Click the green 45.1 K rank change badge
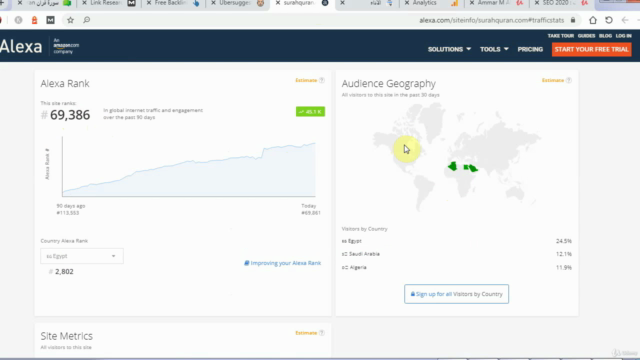Viewport: 640px width, 360px height. 310,111
